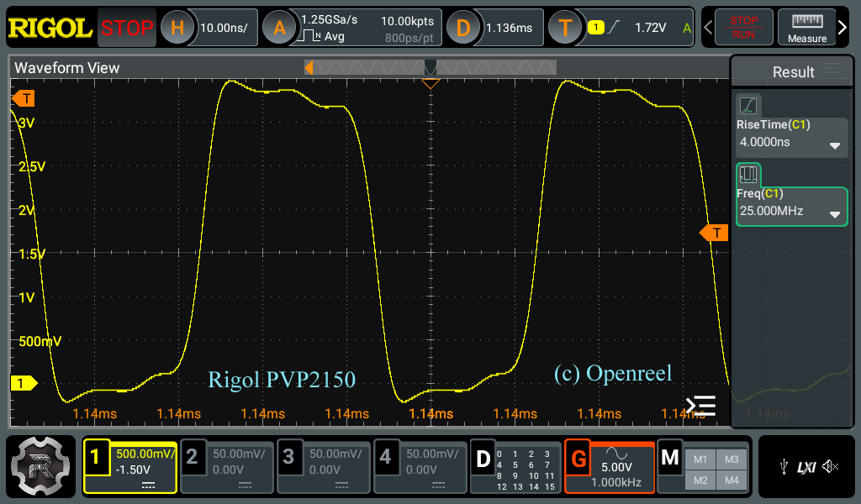The image size is (861, 504).
Task: Toggle channel 1 on/off badge
Action: point(96,457)
